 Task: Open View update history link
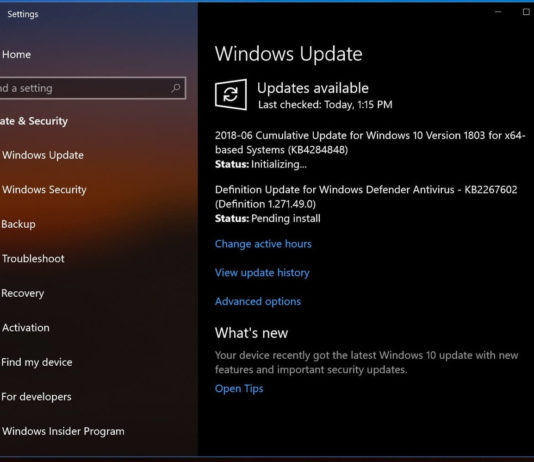[262, 273]
